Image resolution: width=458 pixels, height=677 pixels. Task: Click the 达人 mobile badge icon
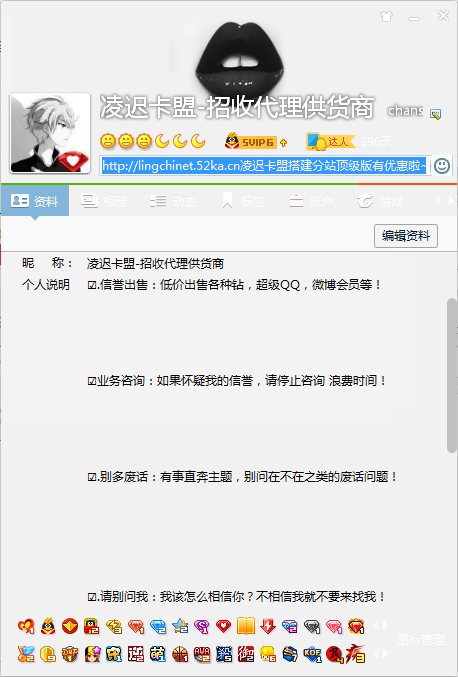(331, 142)
